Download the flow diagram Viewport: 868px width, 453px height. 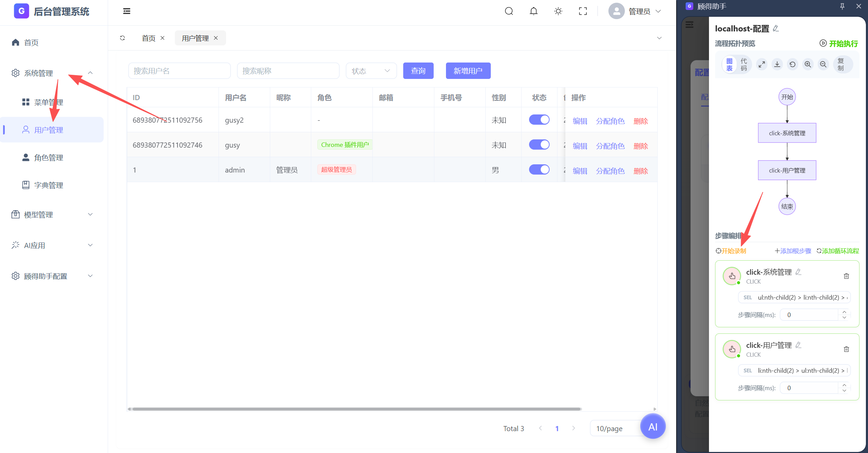tap(777, 64)
